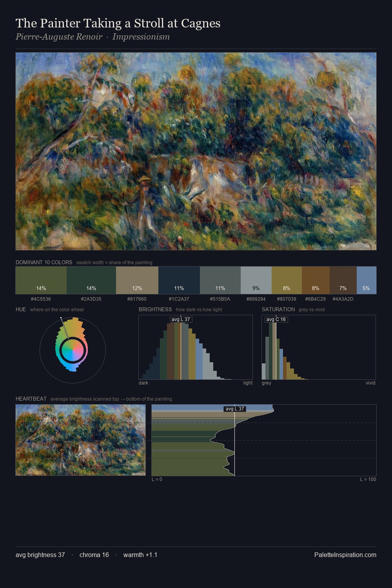This screenshot has height=588, width=392.
Task: Select the #6B4C29 brown swatch
Action: [x=316, y=280]
